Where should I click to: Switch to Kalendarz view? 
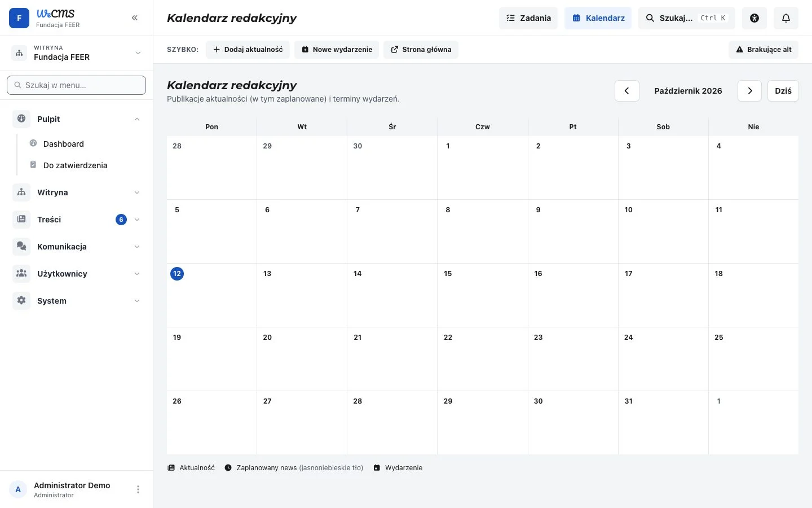tap(598, 18)
